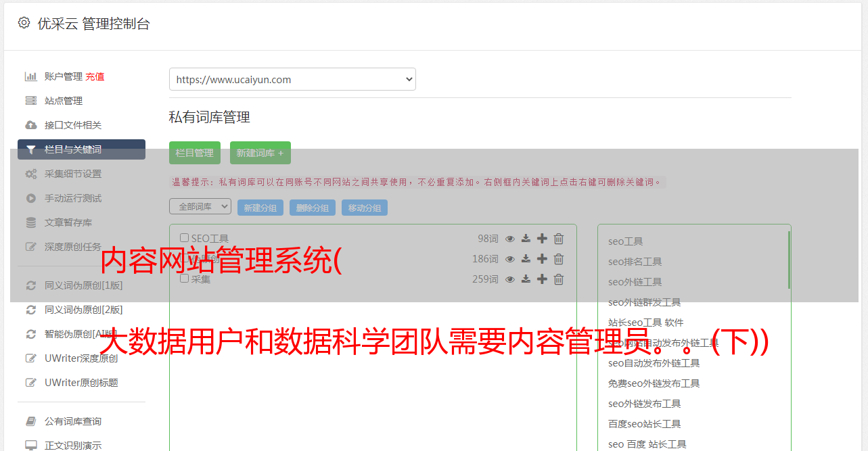Download the 采集 word library
The height and width of the screenshot is (451, 868).
click(526, 279)
